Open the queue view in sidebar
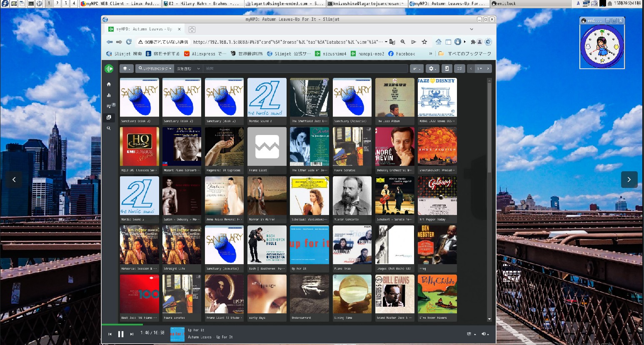Image resolution: width=644 pixels, height=345 pixels. (109, 106)
